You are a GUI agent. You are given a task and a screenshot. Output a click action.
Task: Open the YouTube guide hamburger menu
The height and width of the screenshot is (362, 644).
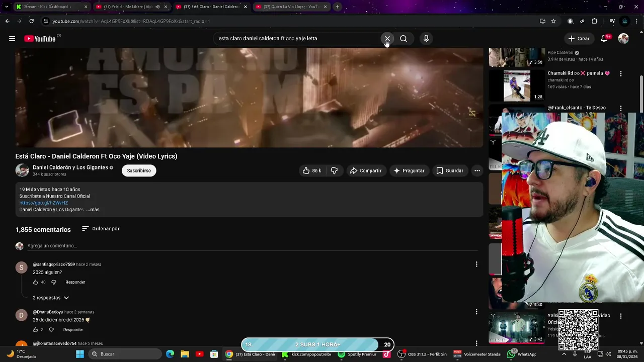point(12,39)
